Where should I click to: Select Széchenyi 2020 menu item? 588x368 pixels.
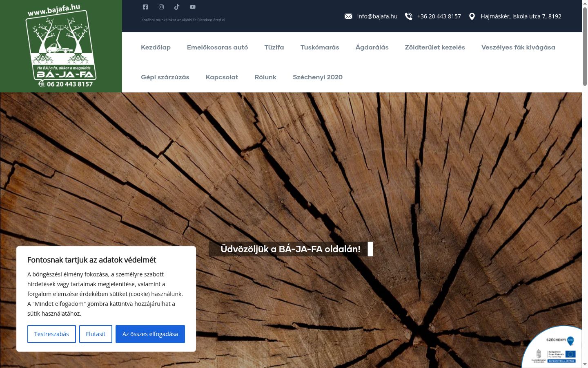[x=318, y=77]
